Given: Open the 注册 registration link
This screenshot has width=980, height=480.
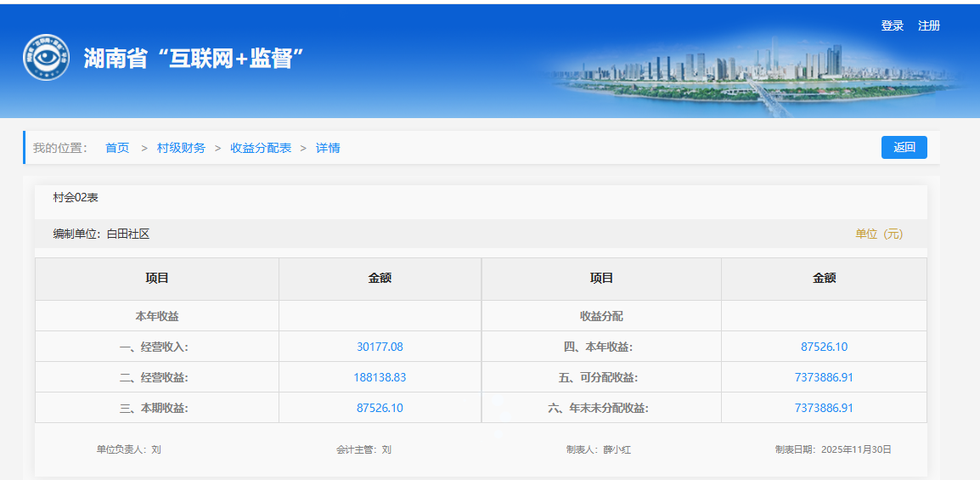Looking at the screenshot, I should point(928,26).
